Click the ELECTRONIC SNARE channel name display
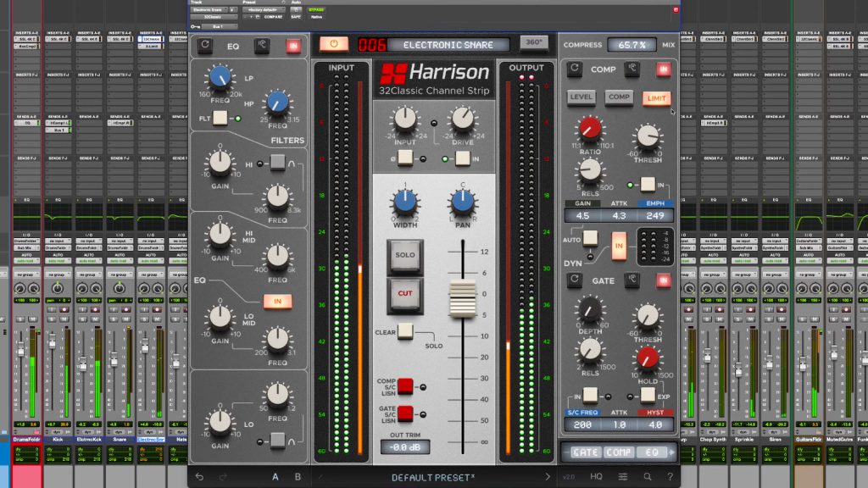The height and width of the screenshot is (488, 868). tap(448, 45)
